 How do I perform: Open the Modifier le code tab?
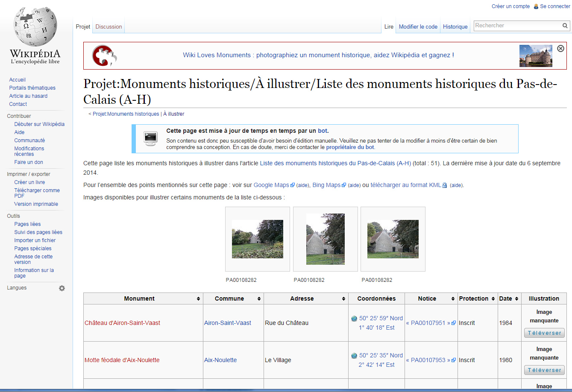point(418,26)
